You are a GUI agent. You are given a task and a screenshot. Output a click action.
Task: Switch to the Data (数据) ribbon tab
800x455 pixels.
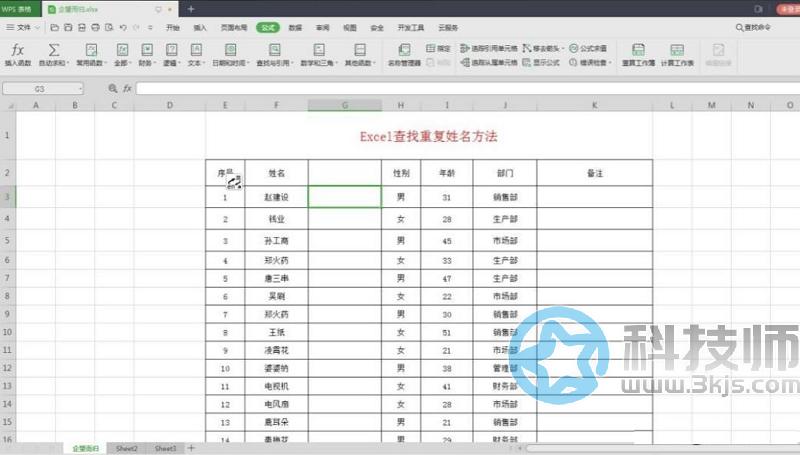(x=295, y=28)
